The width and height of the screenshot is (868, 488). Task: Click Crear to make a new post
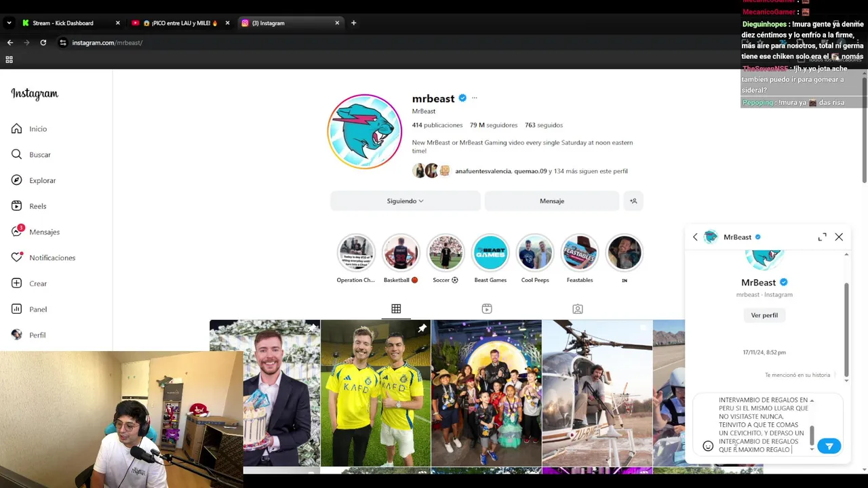click(x=29, y=283)
